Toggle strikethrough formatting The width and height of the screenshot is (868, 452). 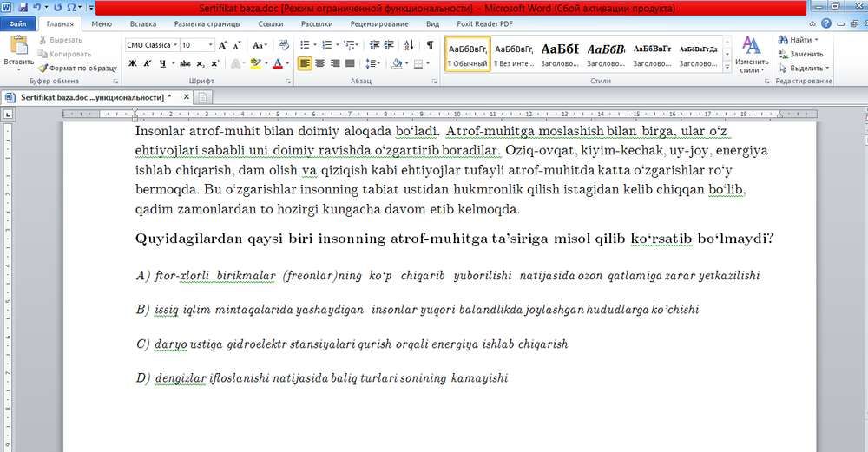pyautogui.click(x=186, y=63)
